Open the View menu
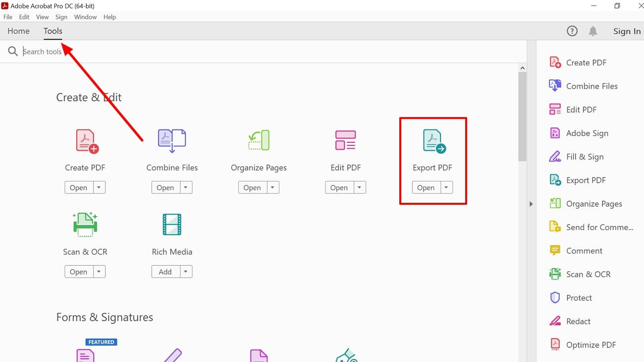The image size is (644, 362). click(43, 17)
